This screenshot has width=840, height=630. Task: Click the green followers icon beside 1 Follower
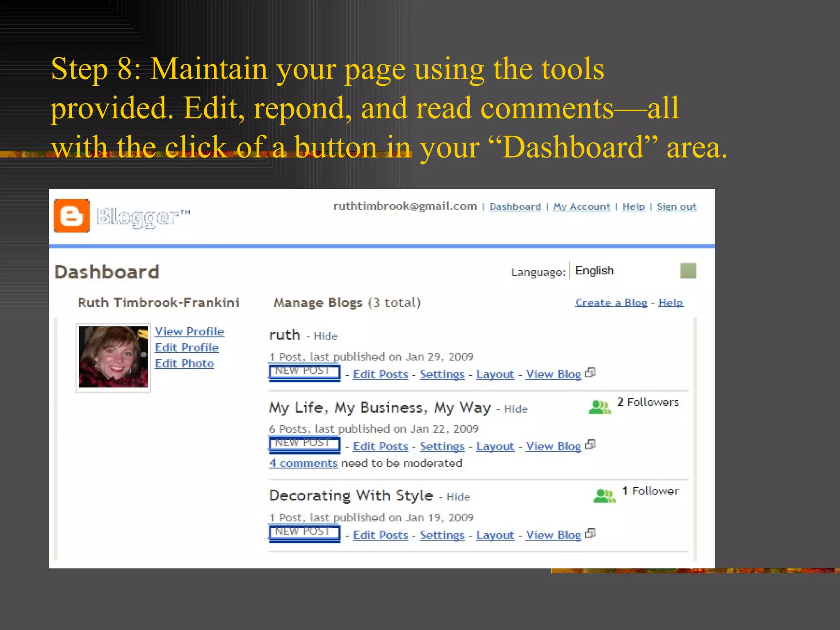[x=605, y=496]
